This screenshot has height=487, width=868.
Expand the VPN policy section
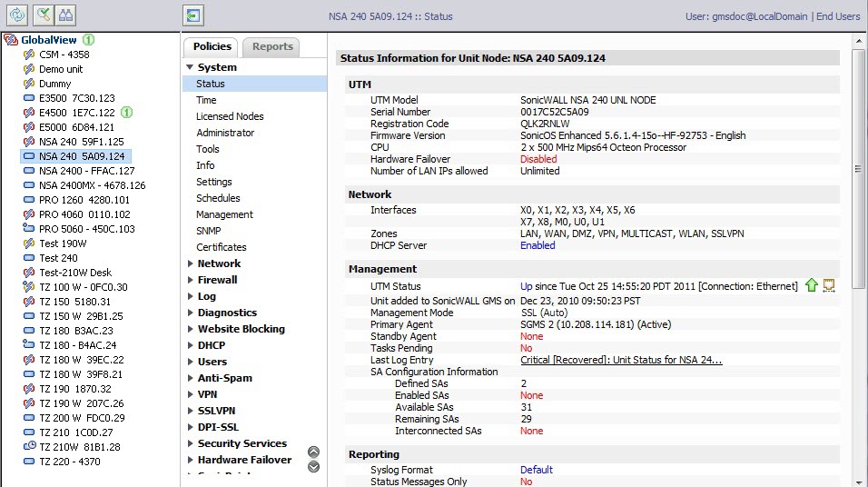[x=190, y=394]
